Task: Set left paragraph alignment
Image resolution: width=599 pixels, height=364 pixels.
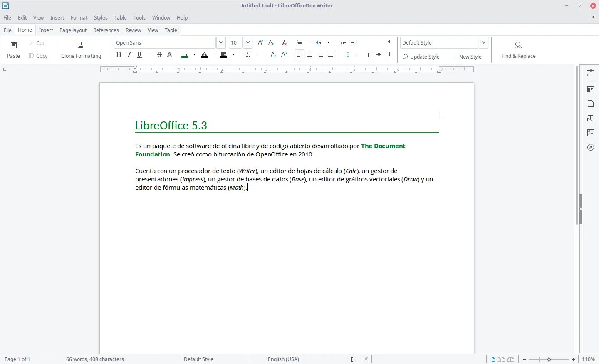Action: [x=299, y=55]
